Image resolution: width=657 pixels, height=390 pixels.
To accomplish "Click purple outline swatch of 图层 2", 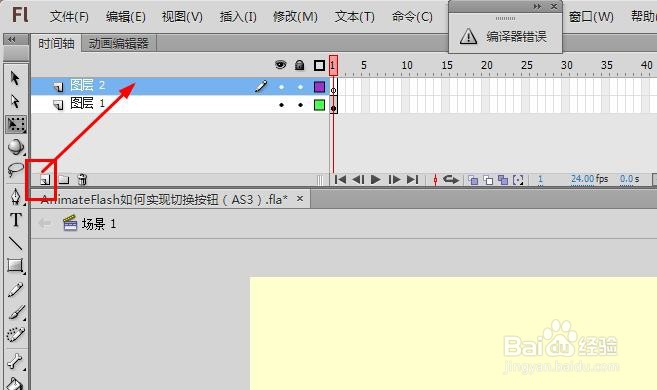I will [319, 87].
